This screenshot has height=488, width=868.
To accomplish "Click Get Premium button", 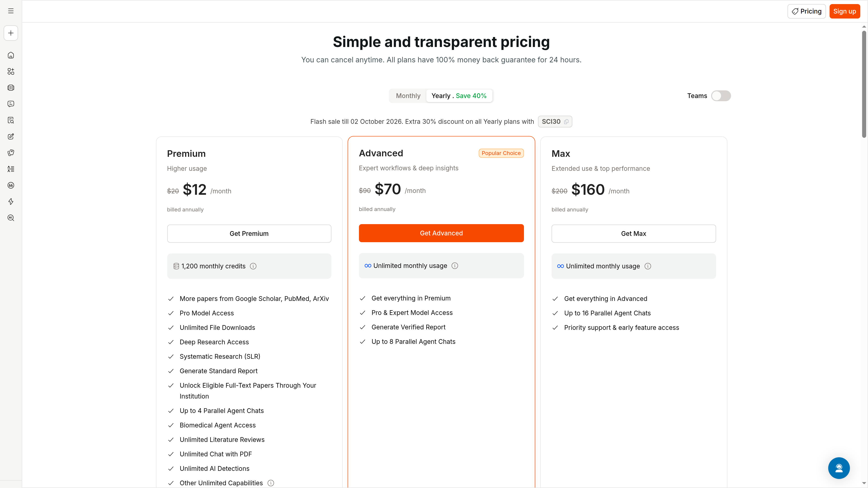I will pos(249,233).
